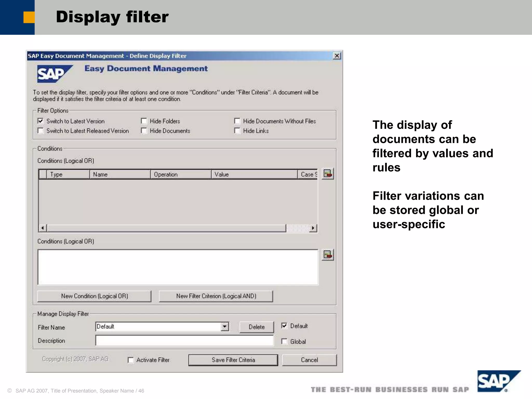Uncheck the Default filter checkbox

[284, 326]
